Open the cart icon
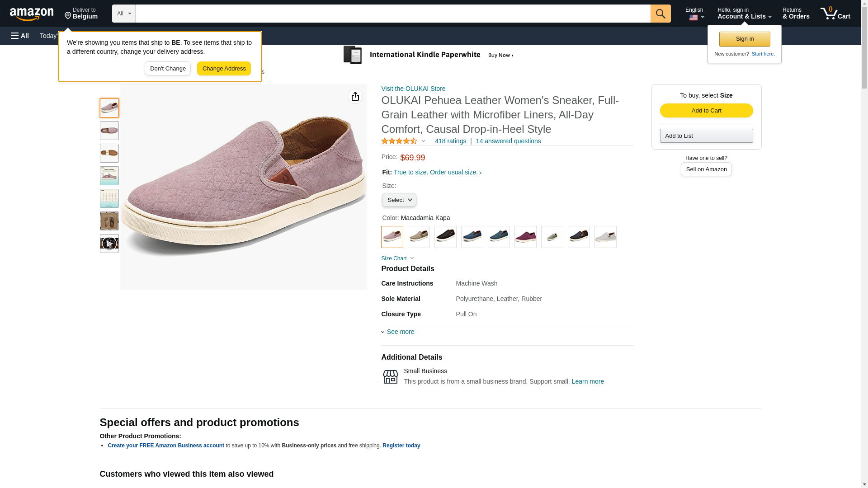Image resolution: width=868 pixels, height=488 pixels. coord(835,14)
